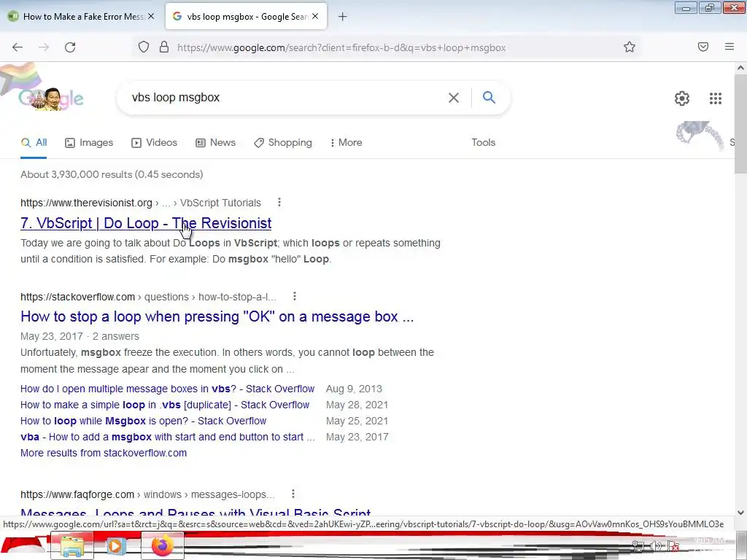Image resolution: width=747 pixels, height=560 pixels.
Task: Go back using the browser back arrow
Action: pyautogui.click(x=18, y=47)
